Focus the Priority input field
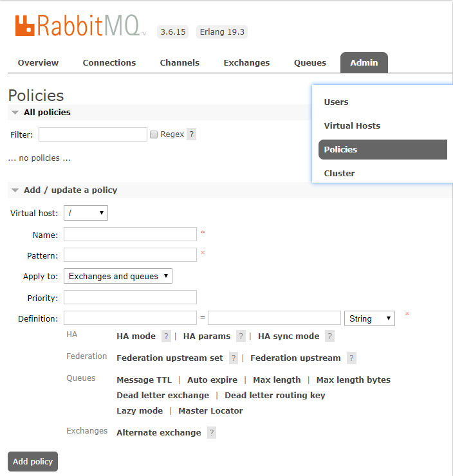The image size is (453, 476). click(x=130, y=297)
